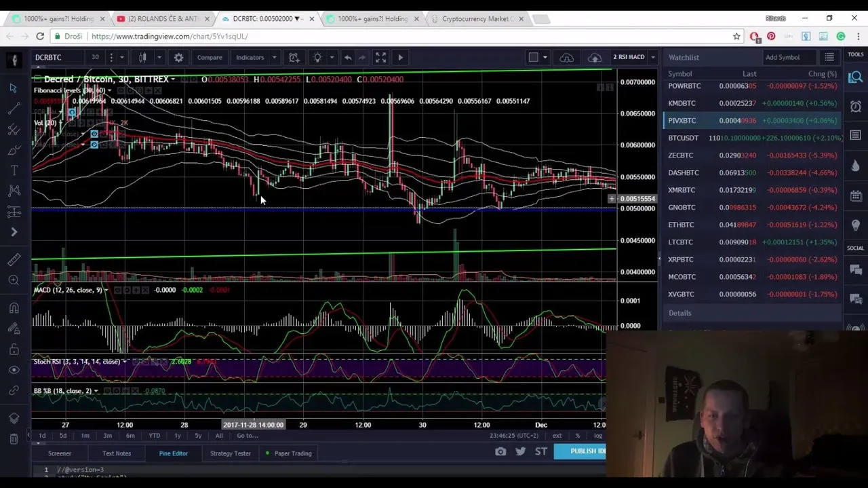Screen dimensions: 868x488
Task: Set the chart range to 5d
Action: pos(63,436)
